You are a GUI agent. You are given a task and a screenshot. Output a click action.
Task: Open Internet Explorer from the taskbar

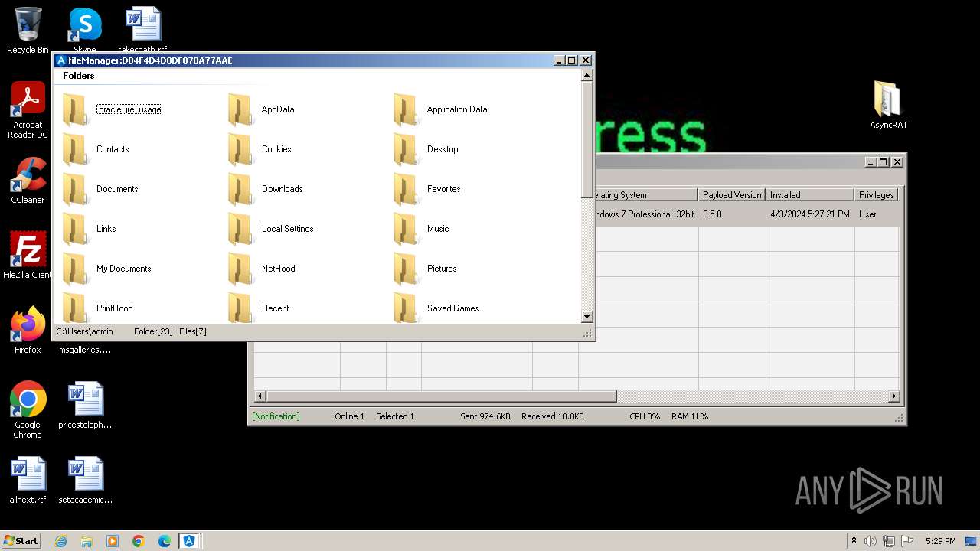[x=60, y=541]
